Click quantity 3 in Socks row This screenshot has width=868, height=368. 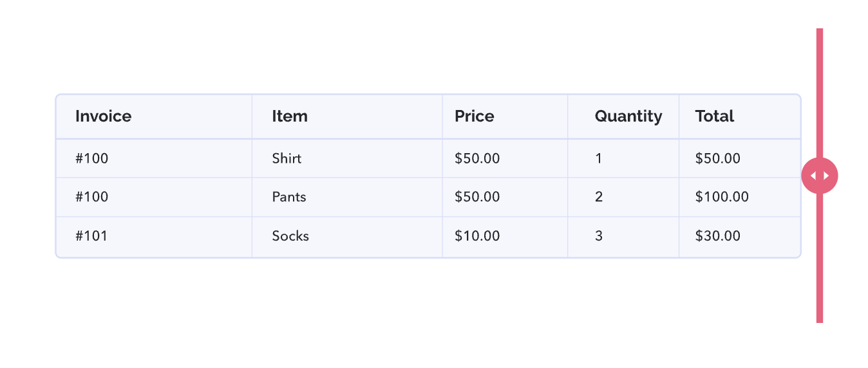623,236
